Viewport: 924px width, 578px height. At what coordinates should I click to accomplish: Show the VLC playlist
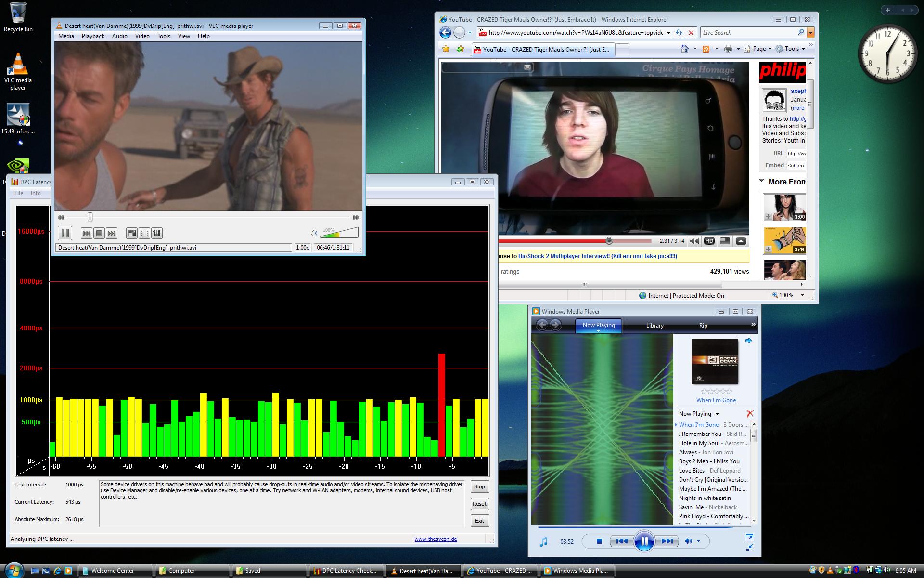pos(144,233)
